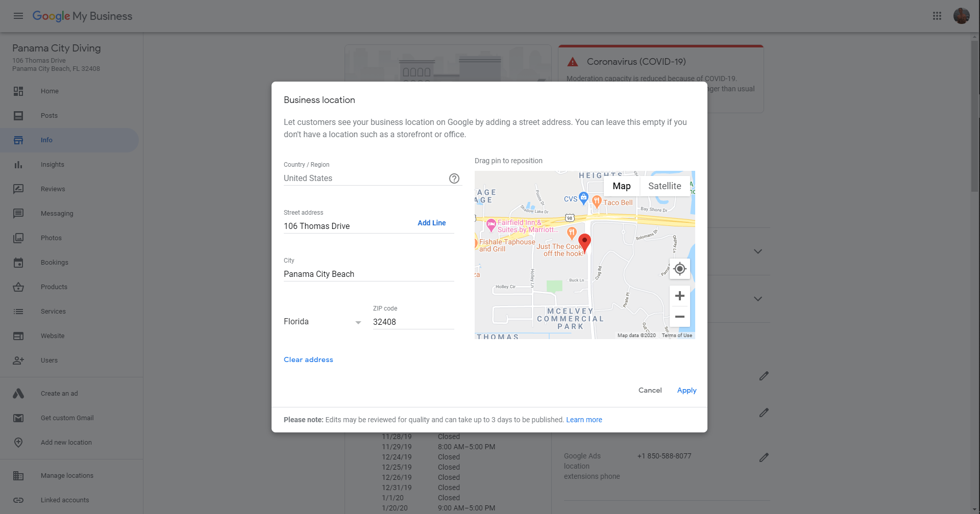Open the Manage locations menu entry
The image size is (980, 514).
pos(66,475)
